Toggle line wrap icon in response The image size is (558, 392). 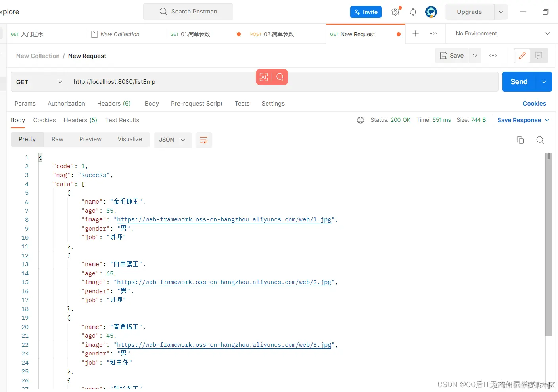204,140
